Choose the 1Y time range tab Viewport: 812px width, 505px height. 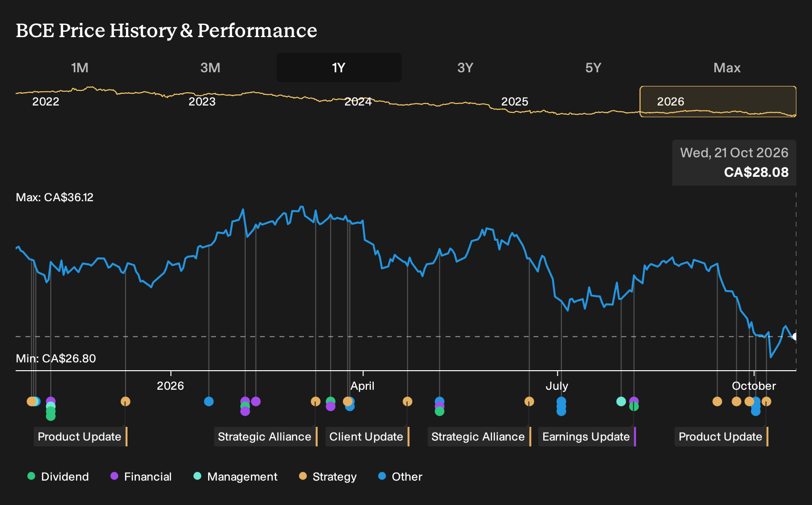[x=339, y=67]
